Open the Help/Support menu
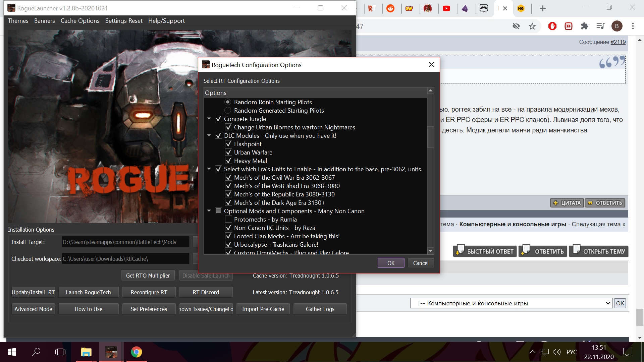The width and height of the screenshot is (644, 362). 166,21
